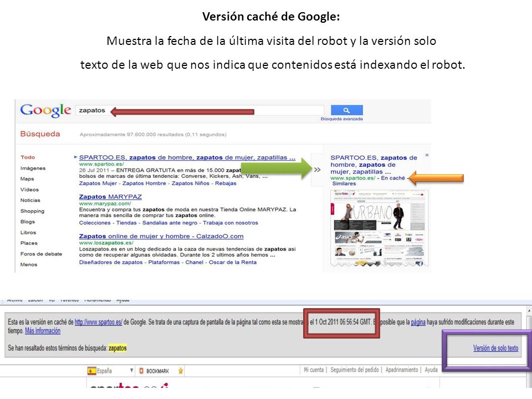Click the Ayuda link in Spartoo header

click(x=431, y=370)
